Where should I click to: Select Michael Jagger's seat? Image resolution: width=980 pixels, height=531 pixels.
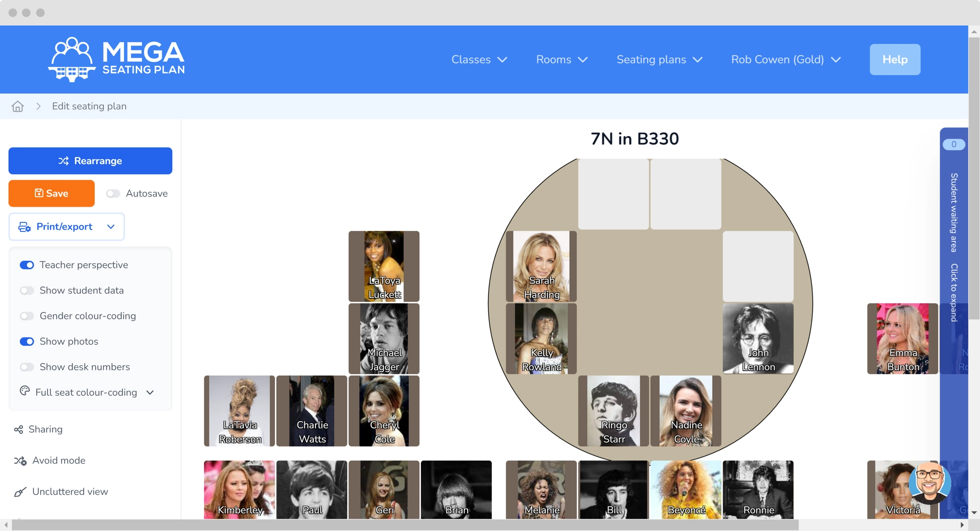click(384, 338)
